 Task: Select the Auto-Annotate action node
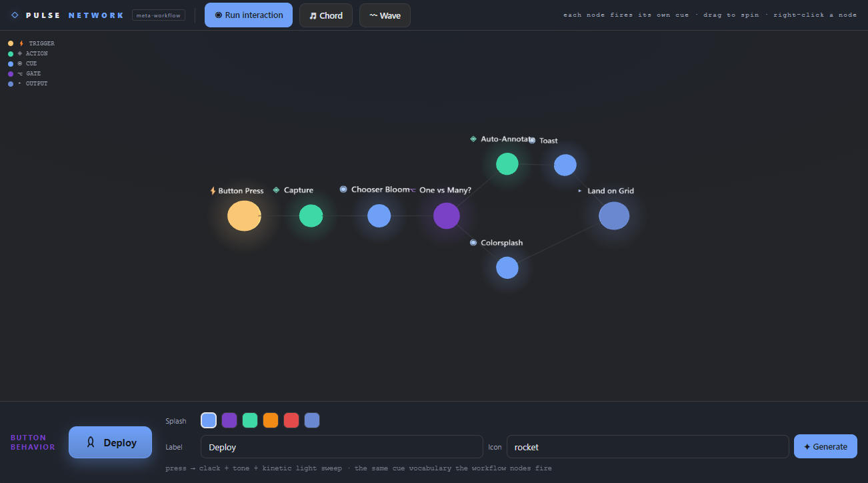[x=507, y=163]
